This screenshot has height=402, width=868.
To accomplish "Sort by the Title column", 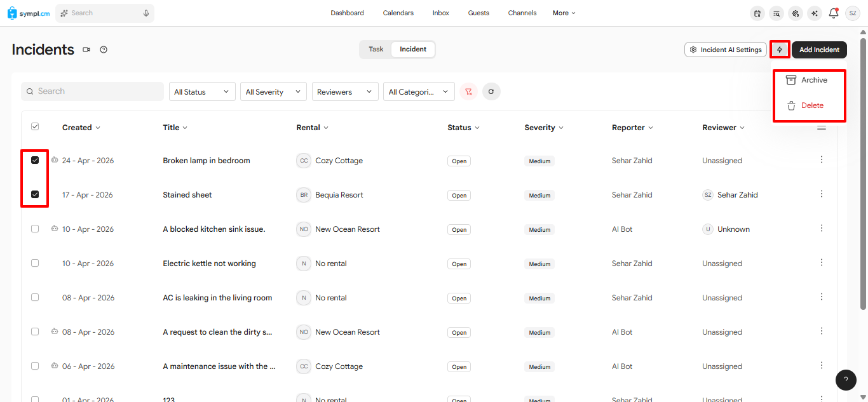I will [x=175, y=128].
